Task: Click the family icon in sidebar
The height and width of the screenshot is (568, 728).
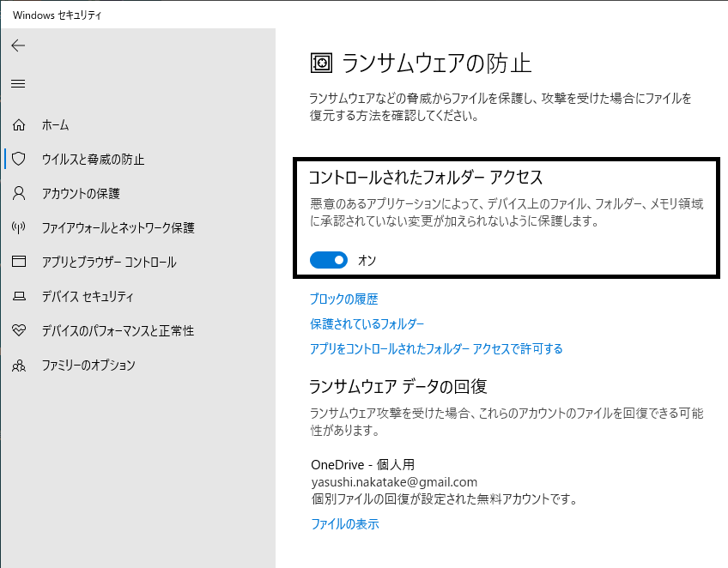Action: click(x=19, y=366)
